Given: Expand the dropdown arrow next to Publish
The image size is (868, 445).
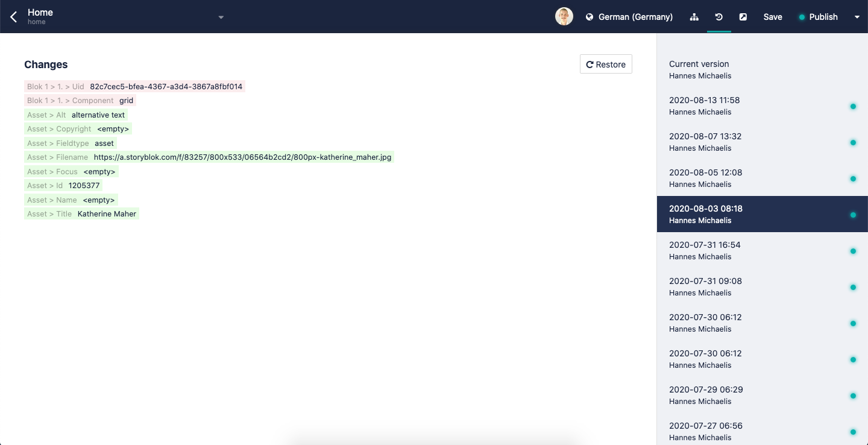Looking at the screenshot, I should pos(857,17).
